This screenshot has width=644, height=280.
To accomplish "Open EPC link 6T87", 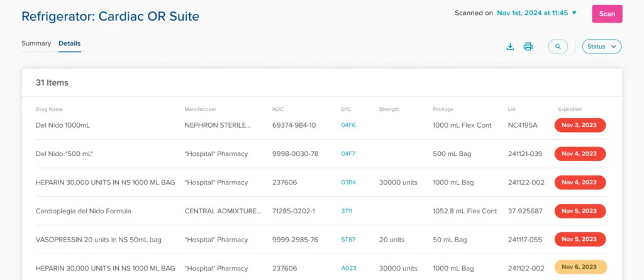I will [x=348, y=240].
